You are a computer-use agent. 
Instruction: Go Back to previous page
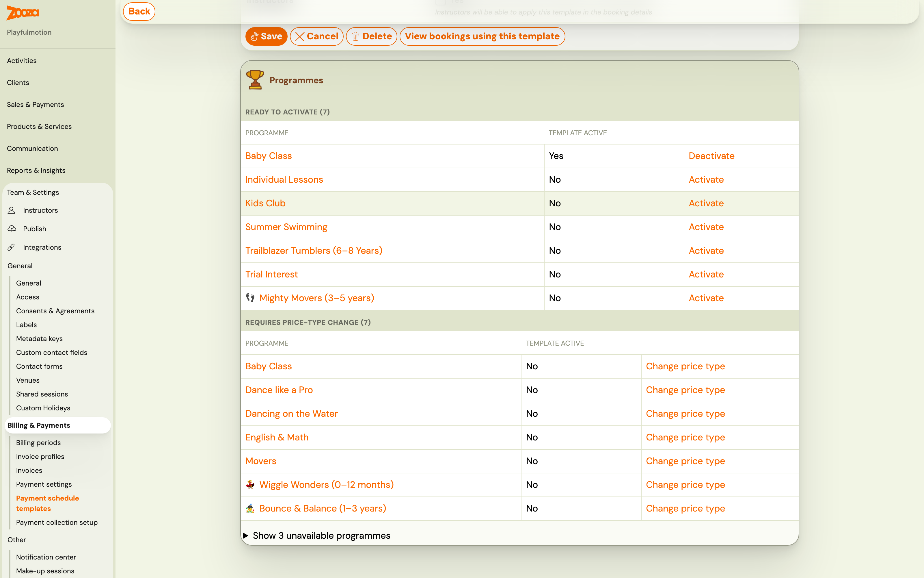[139, 12]
